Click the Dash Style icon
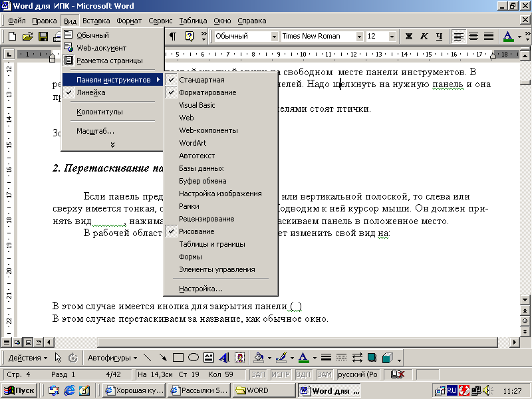This screenshot has height=399, width=532. click(x=341, y=358)
